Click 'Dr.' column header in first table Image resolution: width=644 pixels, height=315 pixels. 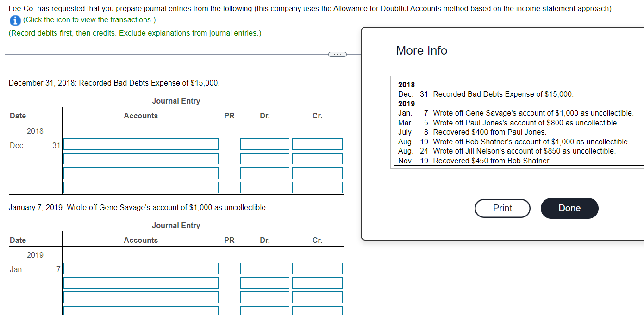coord(265,116)
